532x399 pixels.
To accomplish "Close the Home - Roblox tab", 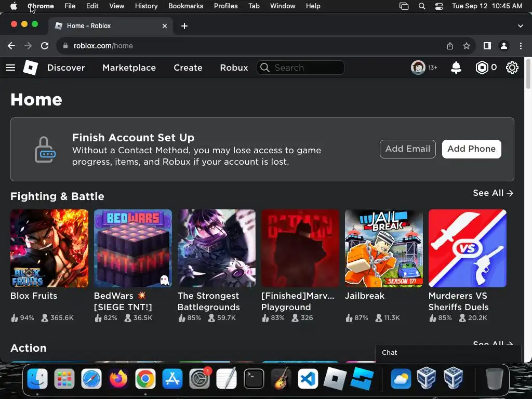I will (165, 26).
